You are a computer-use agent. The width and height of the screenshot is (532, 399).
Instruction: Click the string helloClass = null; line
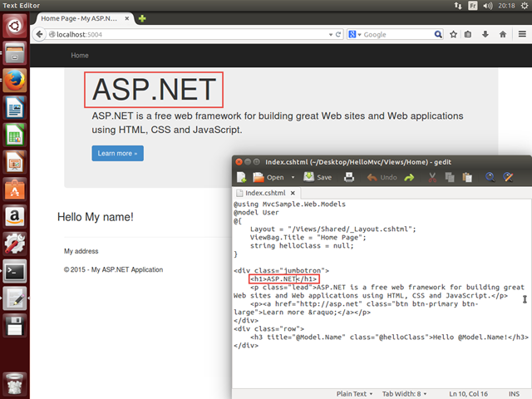(302, 246)
